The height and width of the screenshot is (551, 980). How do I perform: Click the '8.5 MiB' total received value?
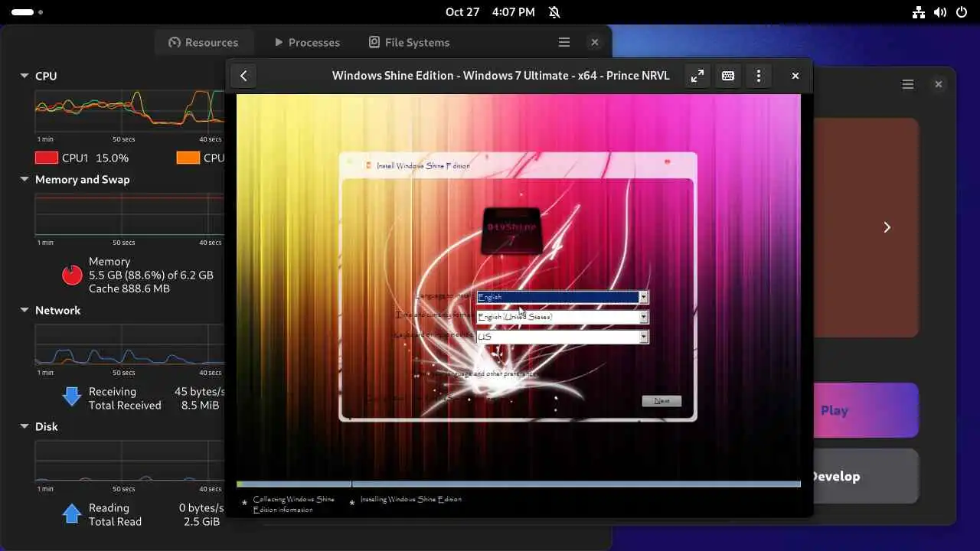click(200, 405)
